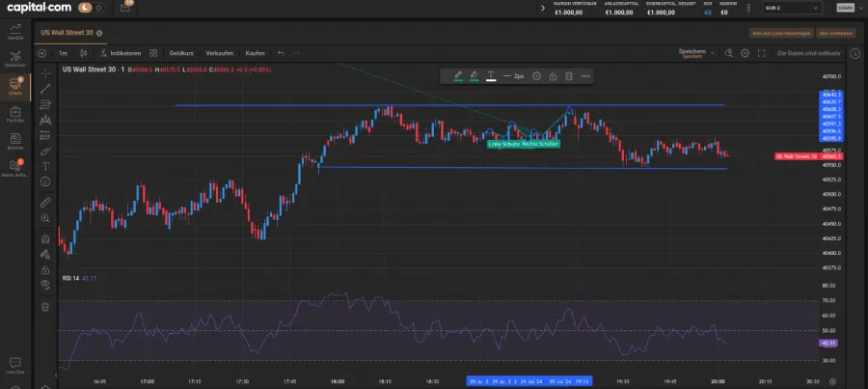
Task: Open the 1m timeframe selector
Action: 63,53
